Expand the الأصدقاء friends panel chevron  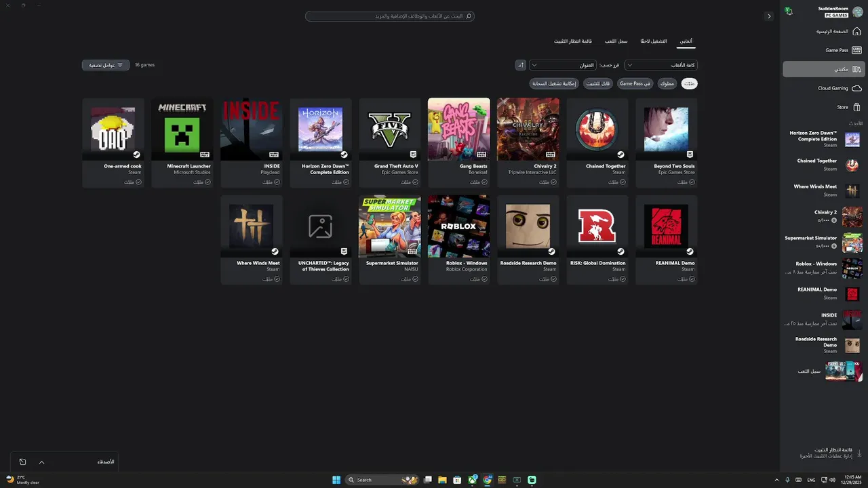41,462
